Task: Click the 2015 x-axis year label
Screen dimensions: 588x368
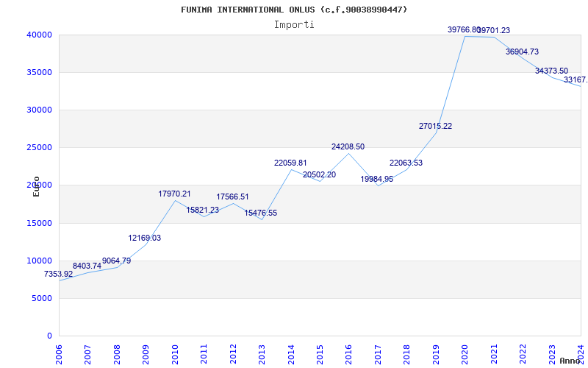Action: (x=320, y=354)
